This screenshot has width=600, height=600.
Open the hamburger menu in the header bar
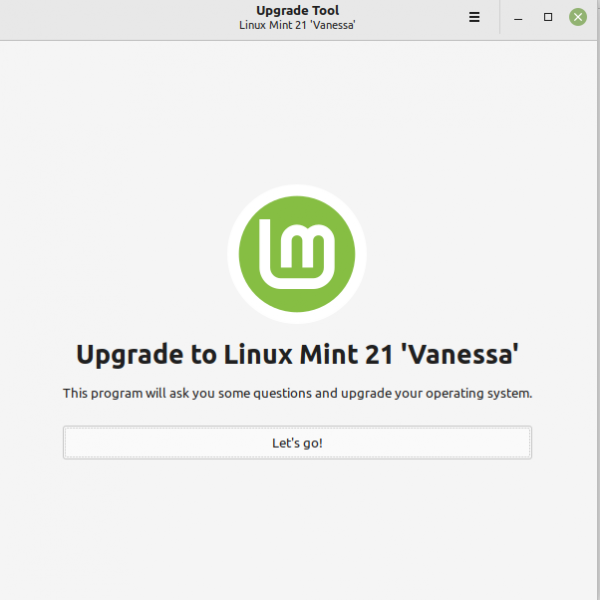click(x=474, y=17)
